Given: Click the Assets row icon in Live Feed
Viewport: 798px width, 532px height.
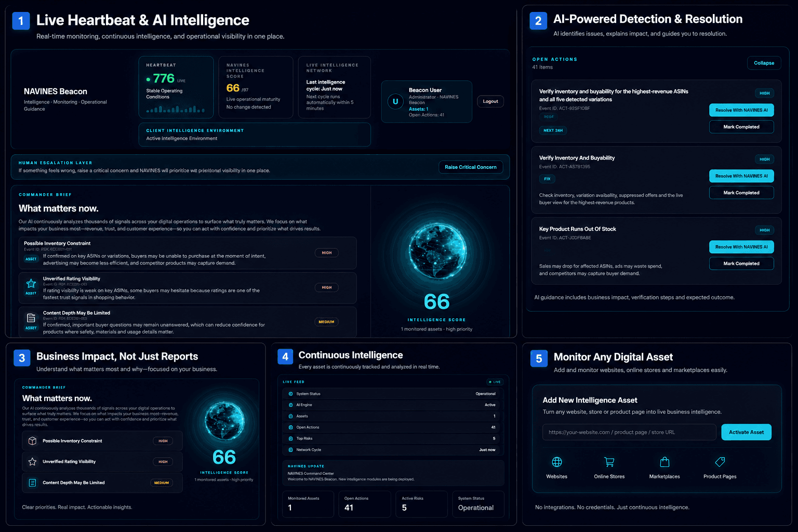Looking at the screenshot, I should 290,416.
